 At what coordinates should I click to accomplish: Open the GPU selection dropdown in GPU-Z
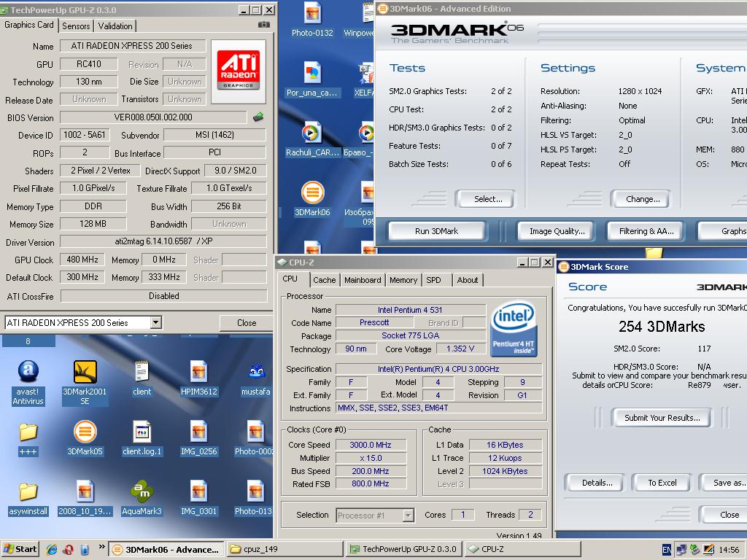pos(156,322)
